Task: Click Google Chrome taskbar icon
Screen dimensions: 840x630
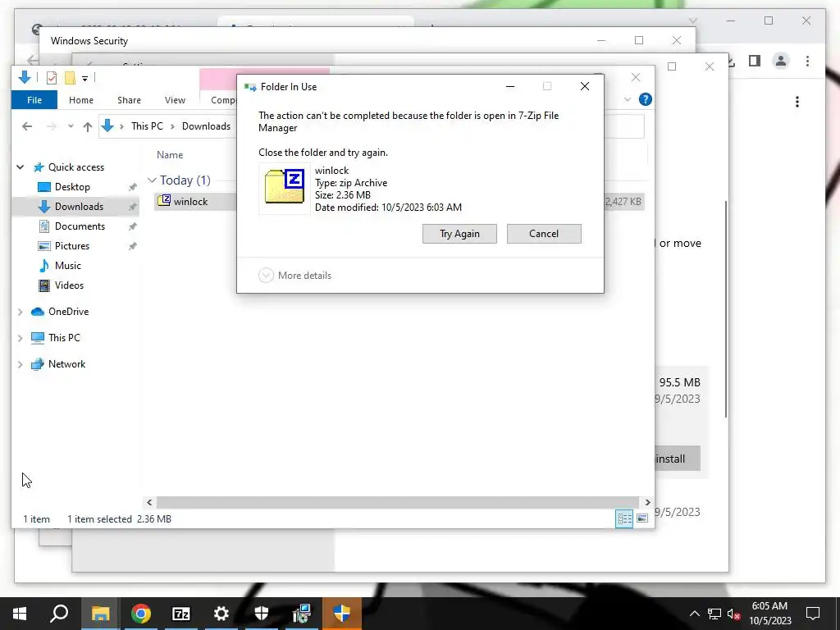Action: coord(140,614)
